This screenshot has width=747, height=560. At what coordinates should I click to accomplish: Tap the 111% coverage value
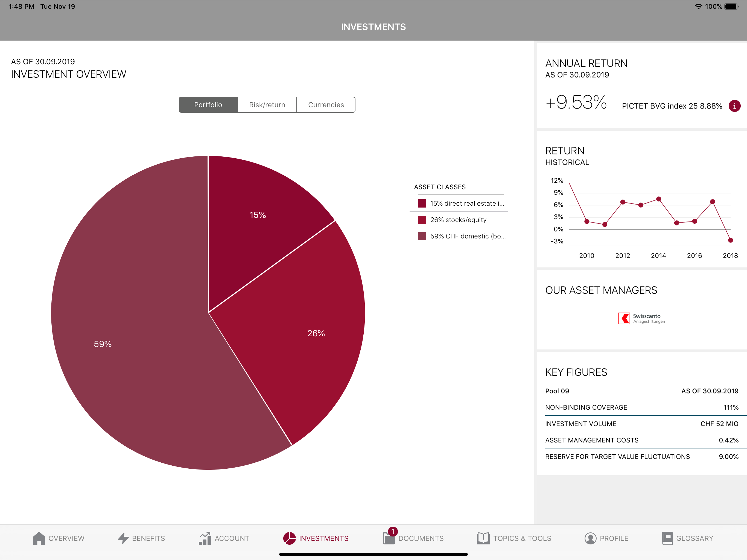(x=731, y=407)
